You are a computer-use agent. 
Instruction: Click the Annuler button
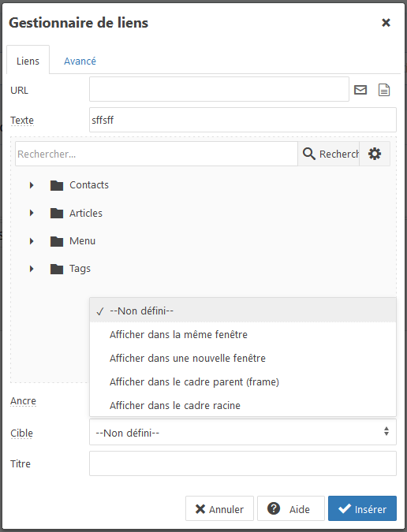[x=219, y=508]
